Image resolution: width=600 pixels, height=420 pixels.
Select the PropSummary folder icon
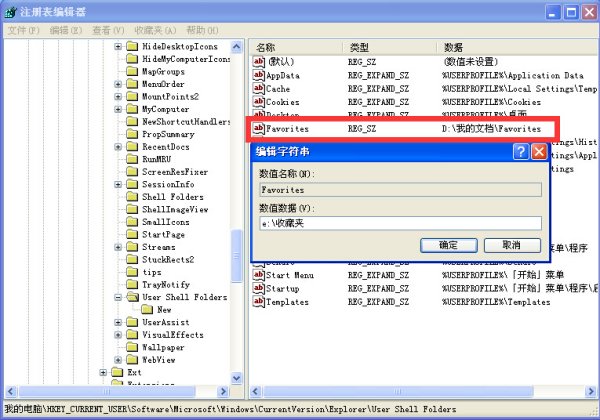pos(132,134)
